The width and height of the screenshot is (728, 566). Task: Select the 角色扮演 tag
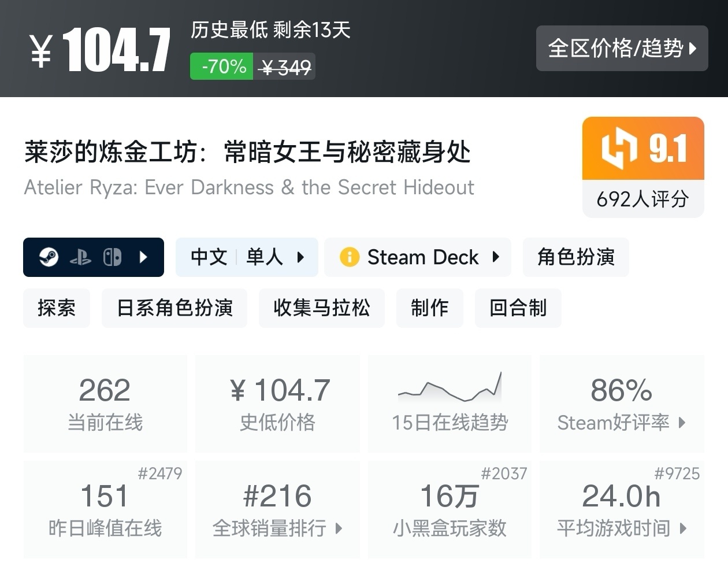pyautogui.click(x=575, y=257)
